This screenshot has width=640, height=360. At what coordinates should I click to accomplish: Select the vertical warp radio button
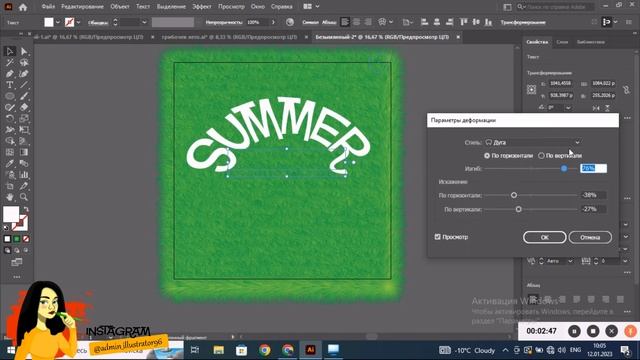click(x=541, y=156)
